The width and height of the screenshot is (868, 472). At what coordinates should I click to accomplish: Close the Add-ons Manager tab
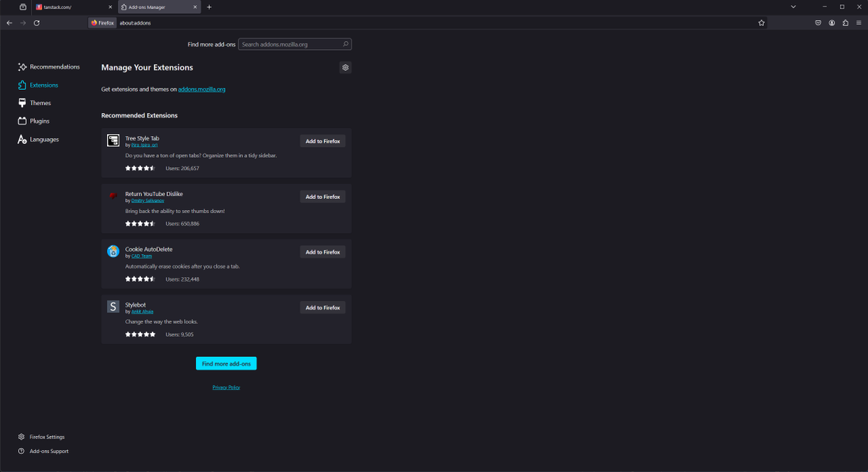coord(195,7)
